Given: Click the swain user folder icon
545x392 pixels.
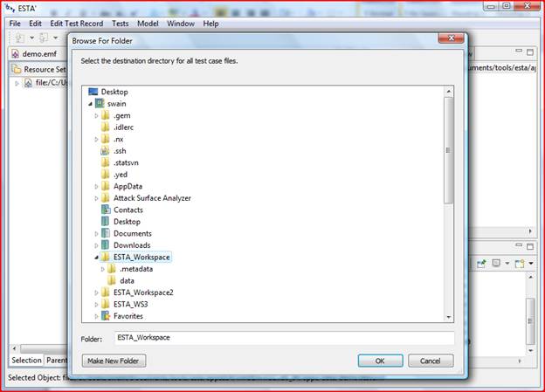Looking at the screenshot, I should 100,103.
